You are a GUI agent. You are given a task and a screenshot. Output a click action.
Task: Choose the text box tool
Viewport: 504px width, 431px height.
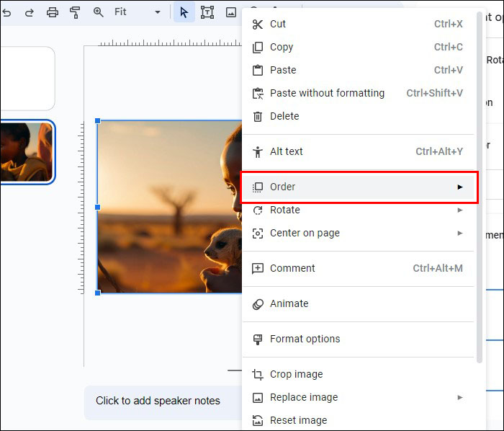pos(207,12)
